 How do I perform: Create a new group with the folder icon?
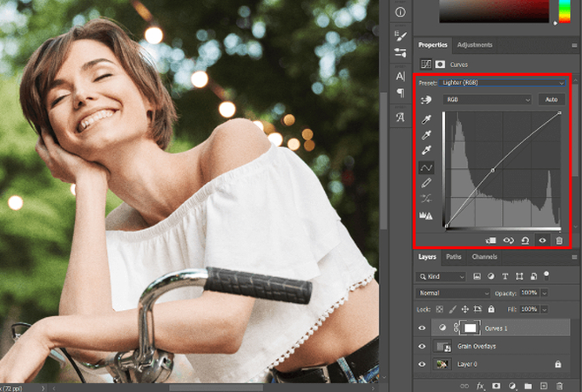point(529,384)
